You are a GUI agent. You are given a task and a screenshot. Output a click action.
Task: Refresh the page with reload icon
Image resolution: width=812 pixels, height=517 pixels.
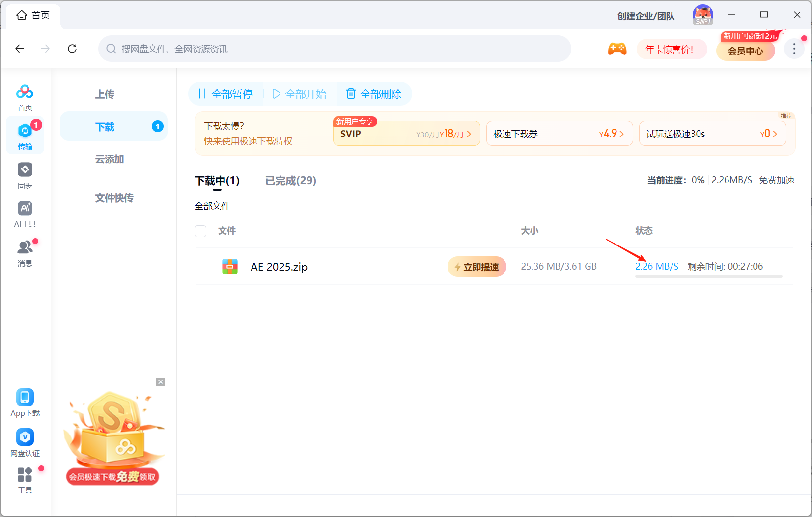click(x=72, y=49)
